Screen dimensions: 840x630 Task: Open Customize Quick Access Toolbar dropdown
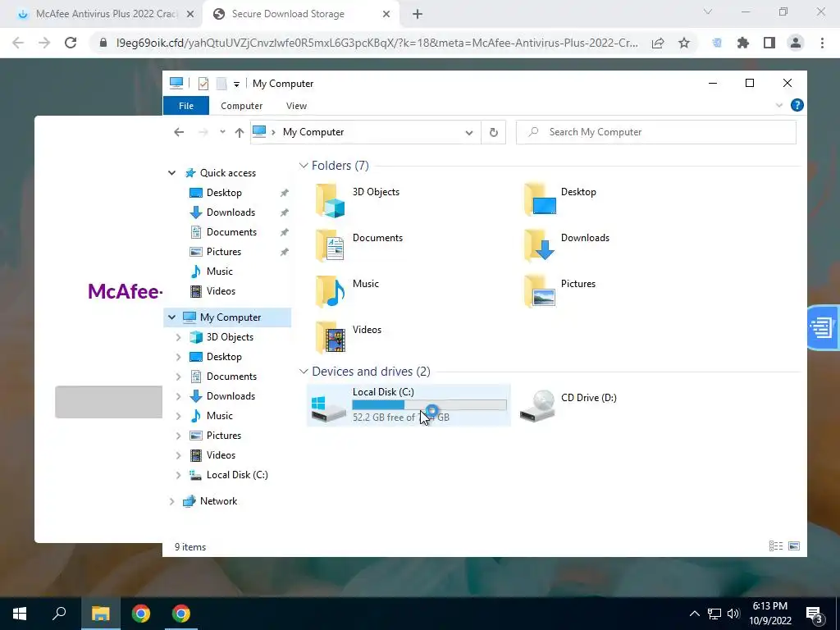coord(236,84)
